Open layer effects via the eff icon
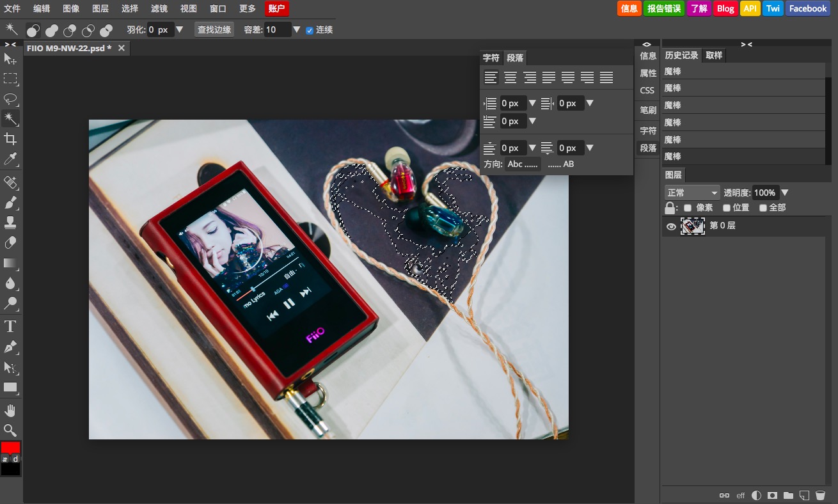 741,495
